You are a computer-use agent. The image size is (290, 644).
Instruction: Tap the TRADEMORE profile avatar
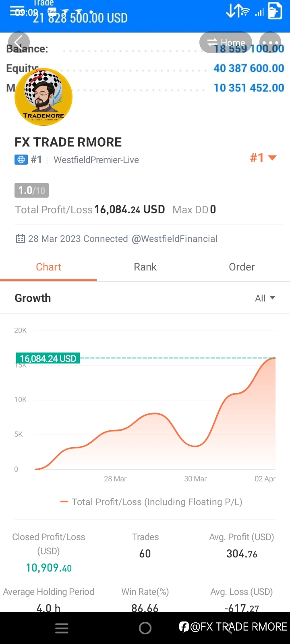coord(43,97)
